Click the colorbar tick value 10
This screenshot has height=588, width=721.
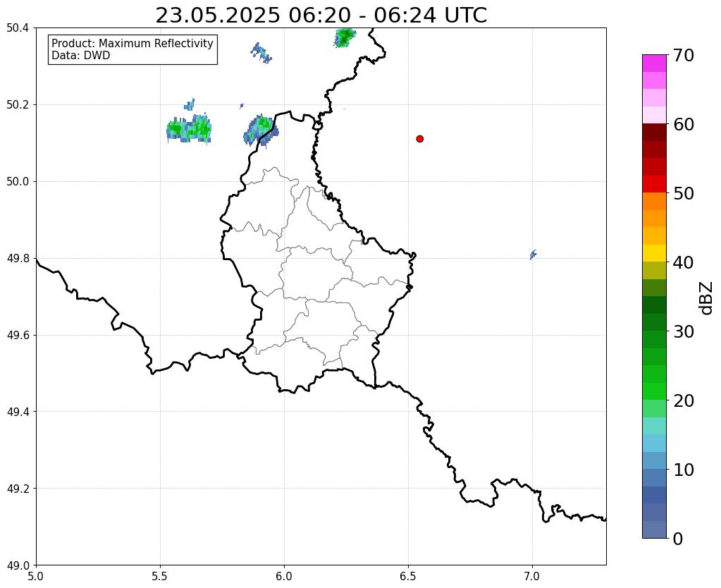point(684,470)
